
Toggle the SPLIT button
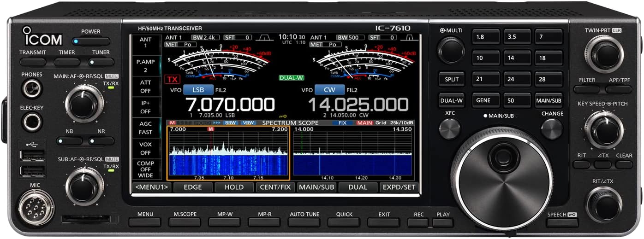coord(452,79)
